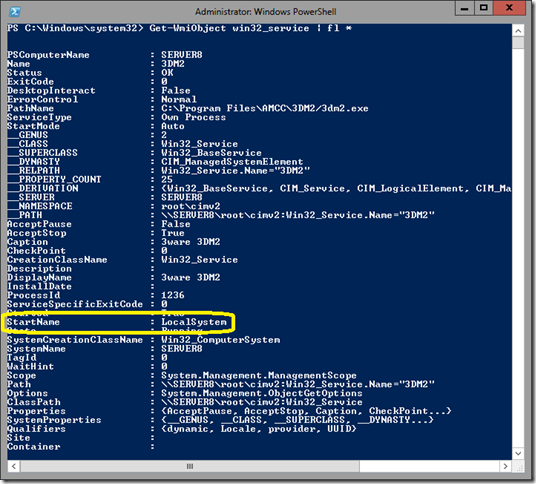Viewport: 536px width, 484px height.
Task: Click the __PROPERTY_COUNT value '25'
Action: (167, 179)
